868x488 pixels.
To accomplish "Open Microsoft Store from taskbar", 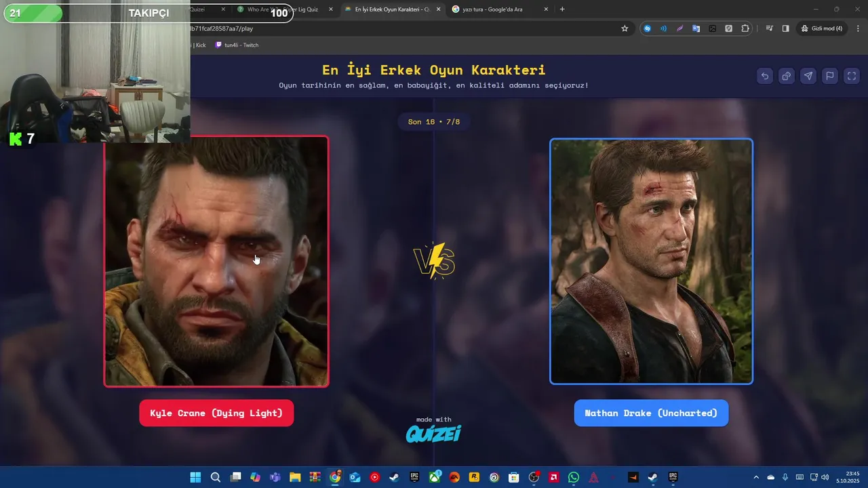I will point(514,477).
